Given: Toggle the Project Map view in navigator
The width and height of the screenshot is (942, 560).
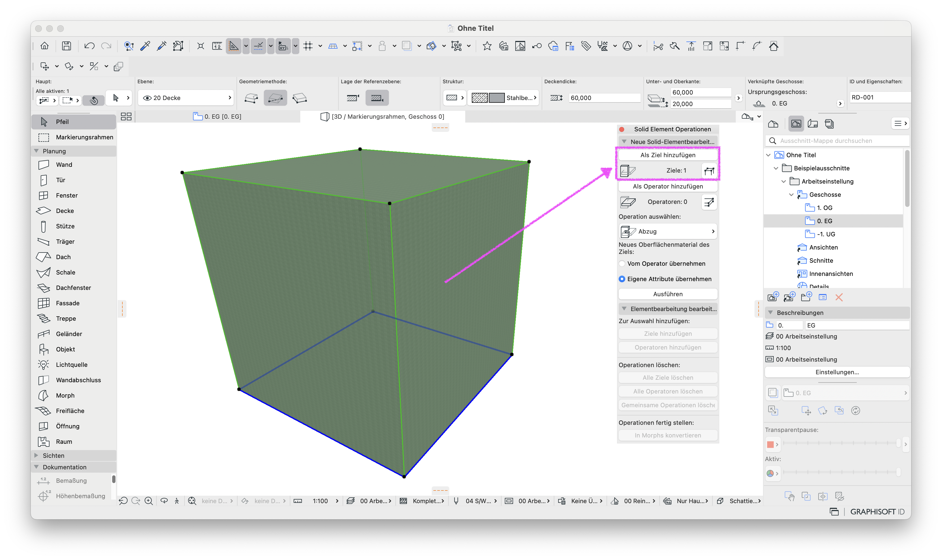Looking at the screenshot, I should (x=773, y=123).
